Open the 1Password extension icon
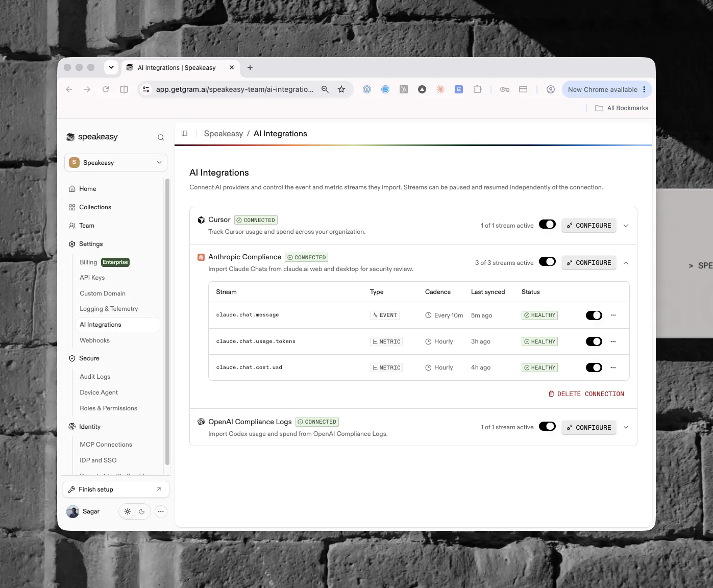This screenshot has height=588, width=713. tap(367, 89)
